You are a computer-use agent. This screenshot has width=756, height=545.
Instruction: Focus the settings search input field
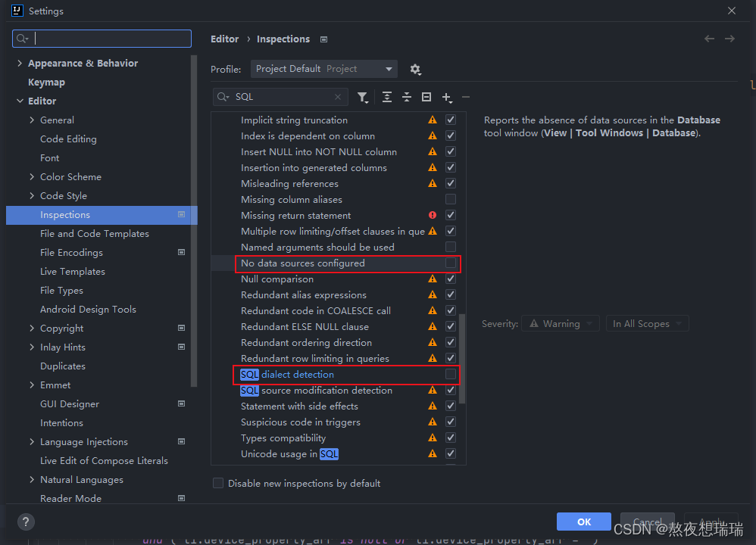[102, 39]
